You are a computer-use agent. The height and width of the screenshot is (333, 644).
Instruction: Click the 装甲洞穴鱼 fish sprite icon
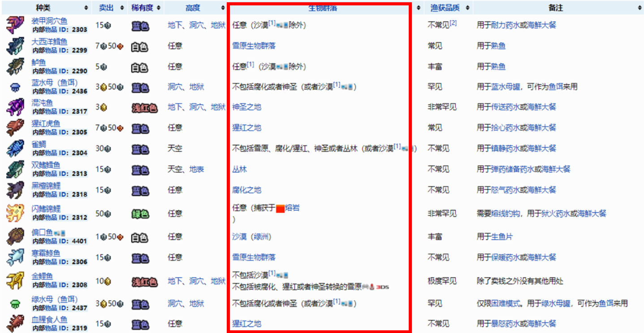click(x=15, y=25)
